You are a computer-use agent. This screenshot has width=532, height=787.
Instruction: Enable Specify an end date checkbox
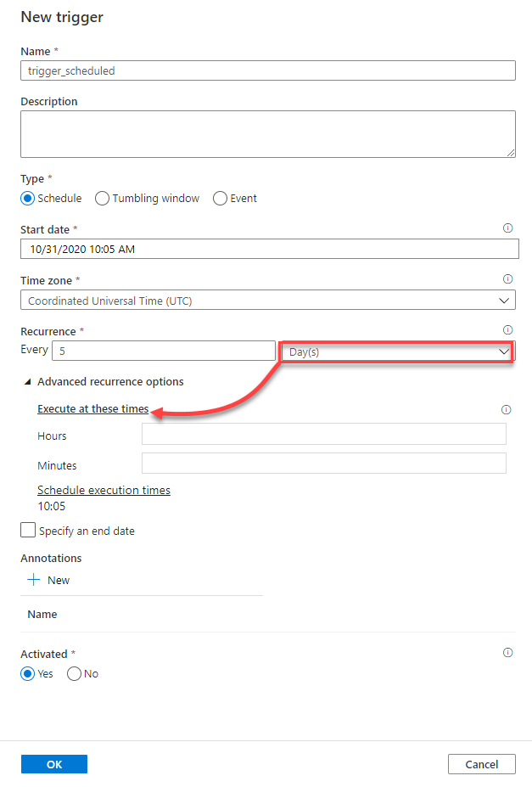point(29,531)
